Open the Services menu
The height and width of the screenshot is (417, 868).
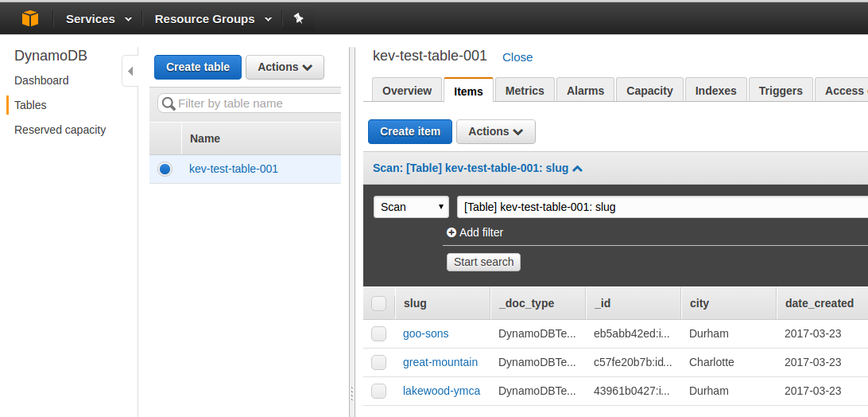coord(99,19)
